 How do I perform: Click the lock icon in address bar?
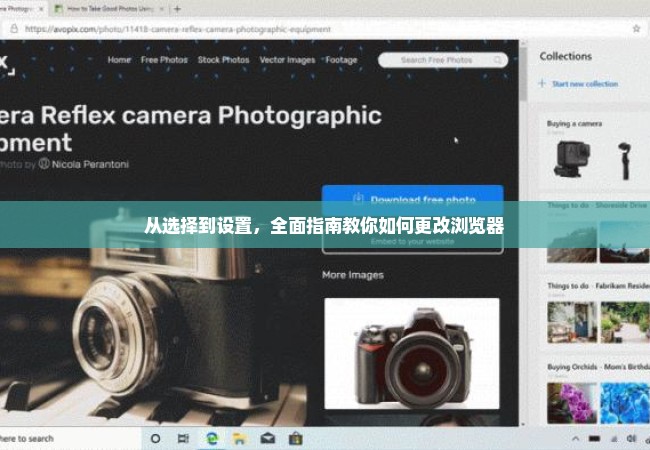(14, 29)
